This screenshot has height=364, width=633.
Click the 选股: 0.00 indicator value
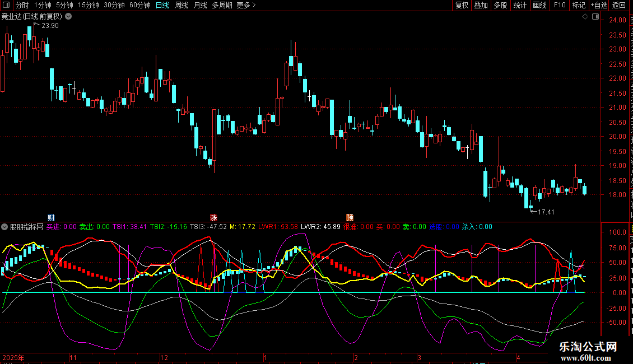pos(444,227)
